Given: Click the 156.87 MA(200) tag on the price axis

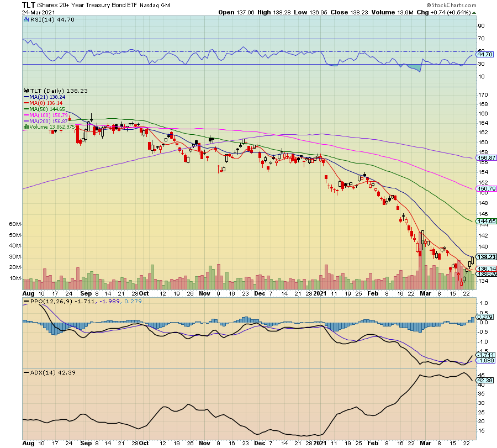Looking at the screenshot, I should click(x=487, y=158).
